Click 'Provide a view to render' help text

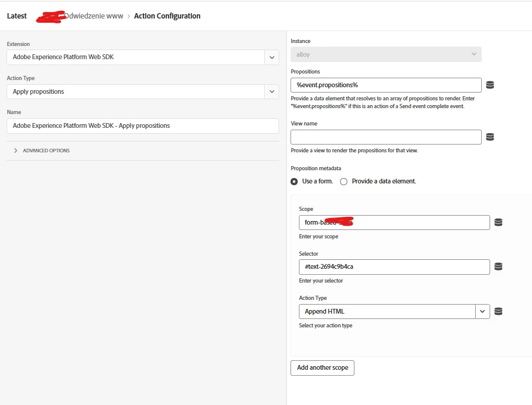pos(354,151)
